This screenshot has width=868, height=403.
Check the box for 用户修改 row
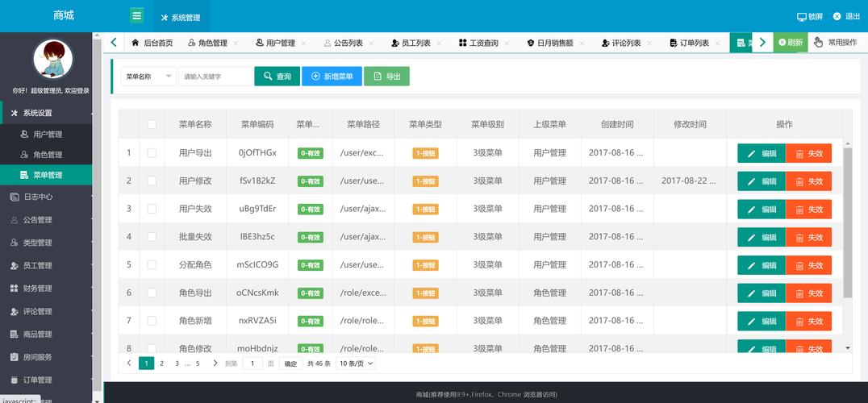click(x=152, y=181)
